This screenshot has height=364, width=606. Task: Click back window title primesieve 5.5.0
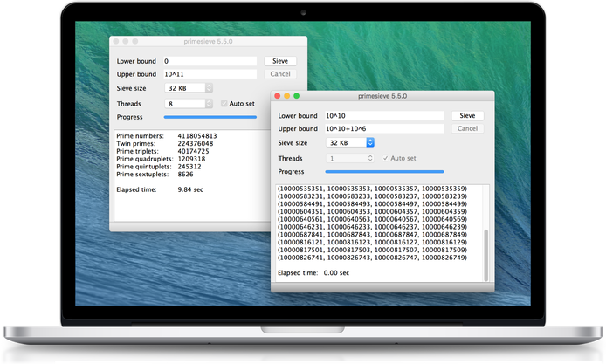tap(208, 41)
